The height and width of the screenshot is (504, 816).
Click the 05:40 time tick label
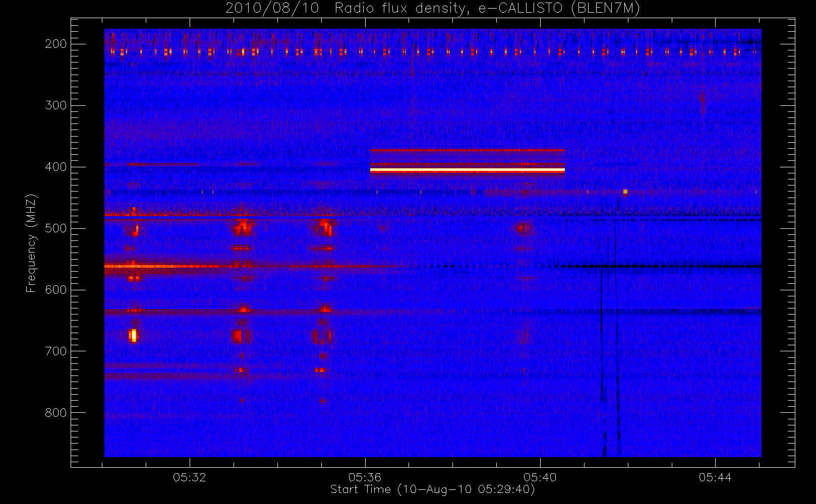[540, 477]
